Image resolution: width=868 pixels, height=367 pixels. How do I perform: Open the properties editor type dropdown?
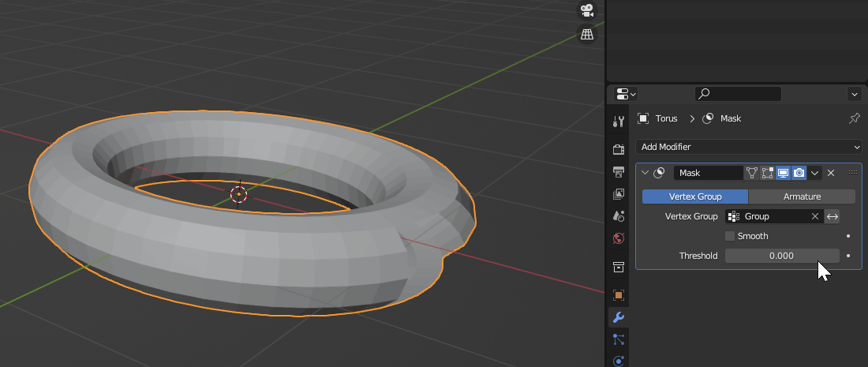pos(626,94)
